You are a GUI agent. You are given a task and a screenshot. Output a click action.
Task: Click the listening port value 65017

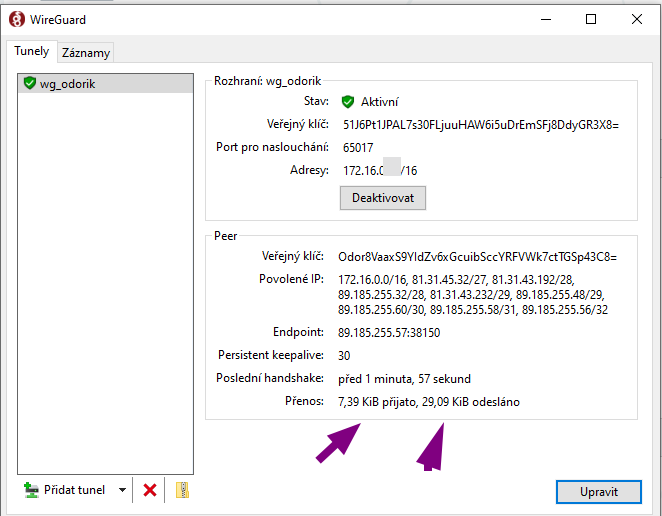click(x=358, y=148)
